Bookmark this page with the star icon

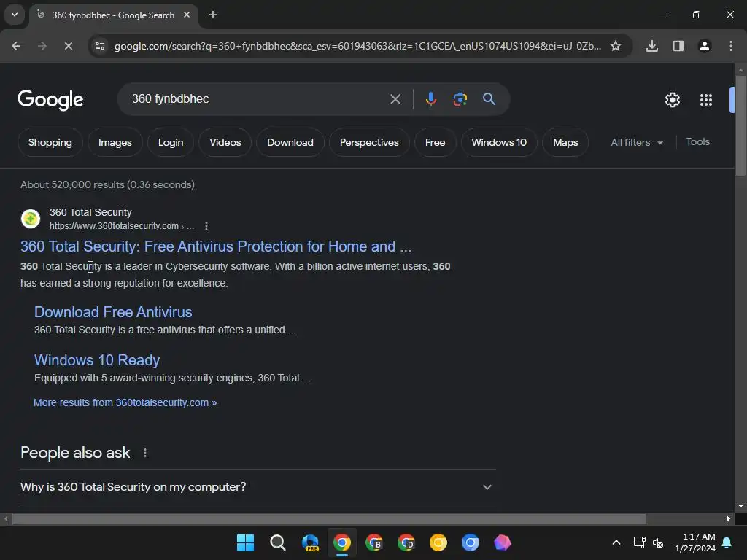(616, 46)
